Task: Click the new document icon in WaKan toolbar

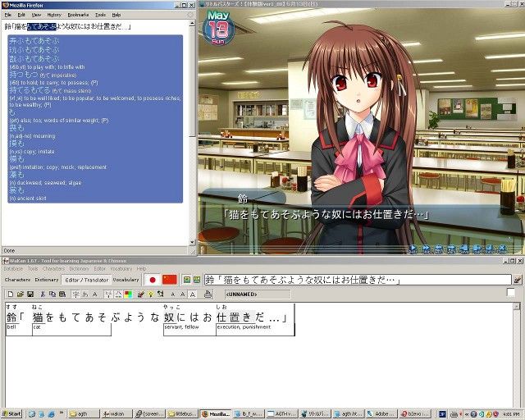Action: [11, 294]
